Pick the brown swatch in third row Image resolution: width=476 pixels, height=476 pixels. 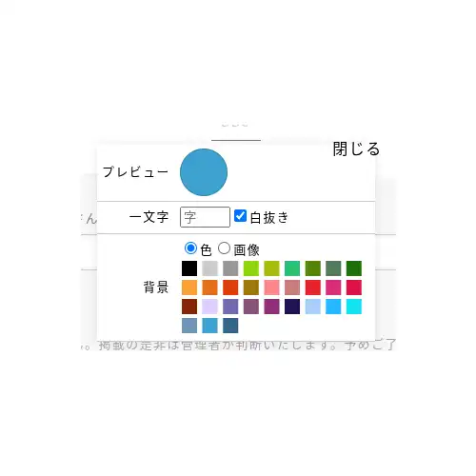[189, 307]
